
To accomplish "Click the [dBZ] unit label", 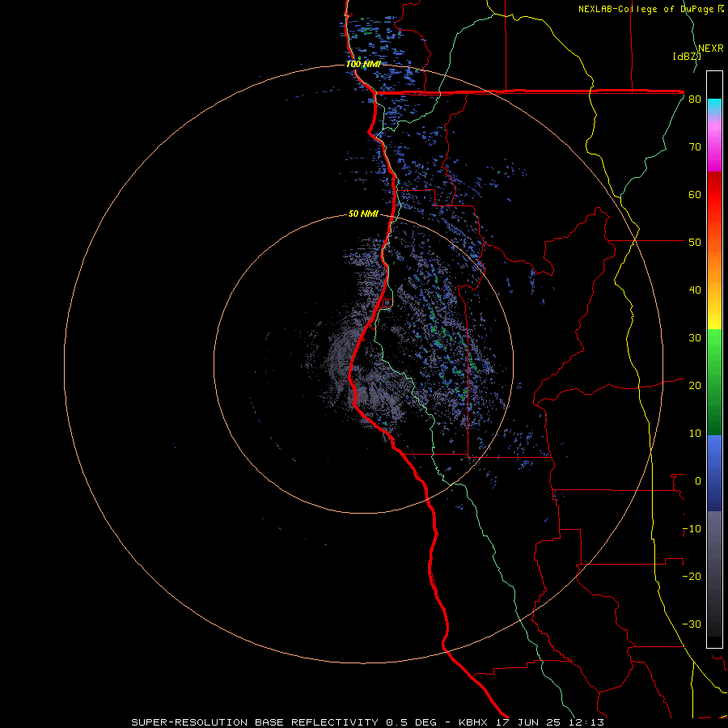I will pos(687,56).
